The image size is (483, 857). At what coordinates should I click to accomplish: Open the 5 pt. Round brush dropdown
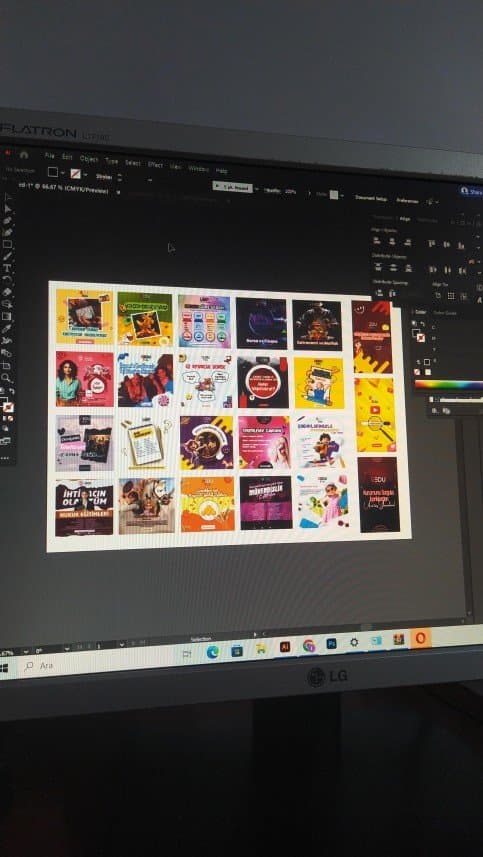pyautogui.click(x=257, y=189)
